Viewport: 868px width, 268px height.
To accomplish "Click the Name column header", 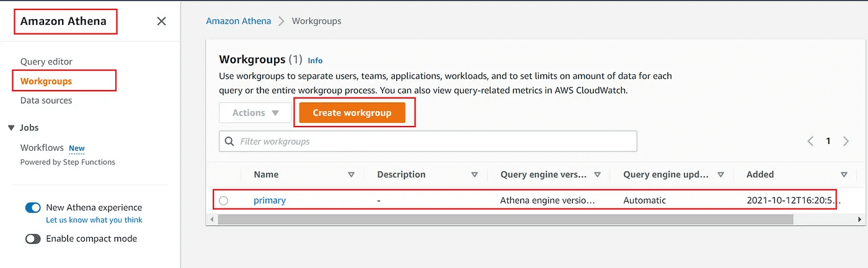I will pyautogui.click(x=266, y=174).
